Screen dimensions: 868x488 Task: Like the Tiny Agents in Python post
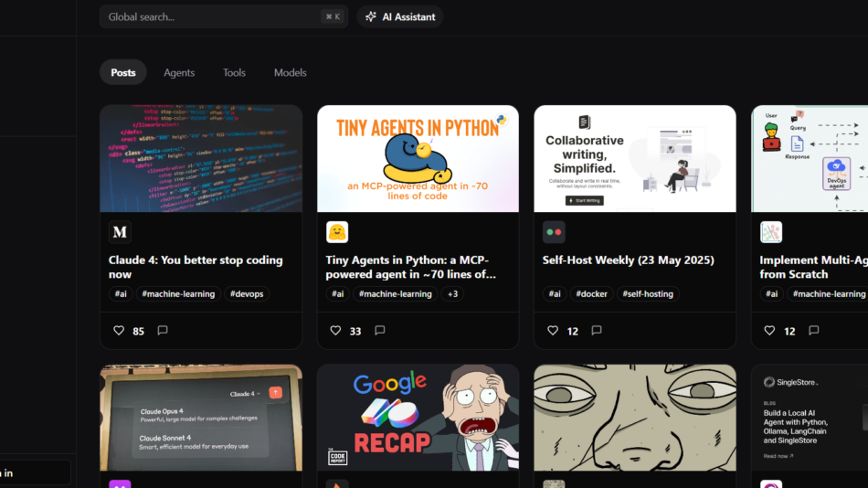coord(335,330)
